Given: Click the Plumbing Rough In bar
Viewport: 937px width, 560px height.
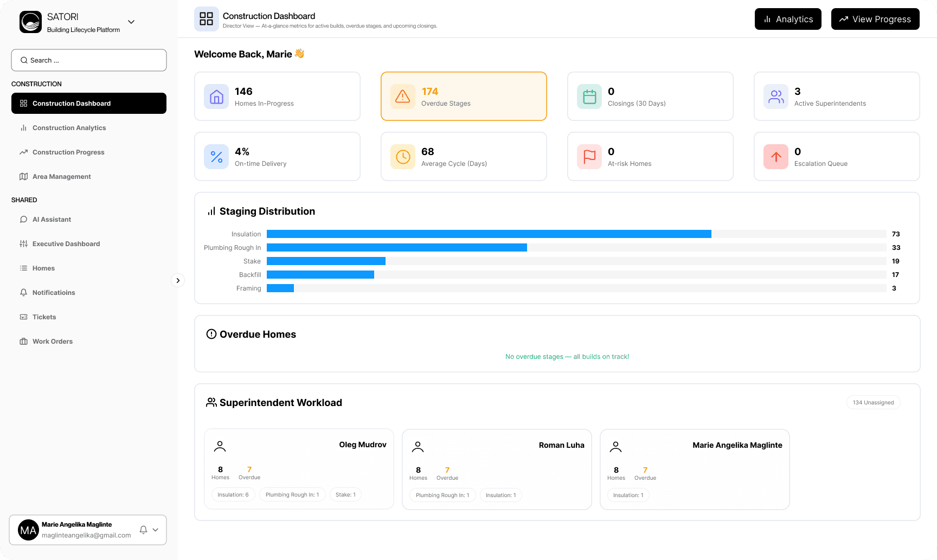Looking at the screenshot, I should click(397, 248).
